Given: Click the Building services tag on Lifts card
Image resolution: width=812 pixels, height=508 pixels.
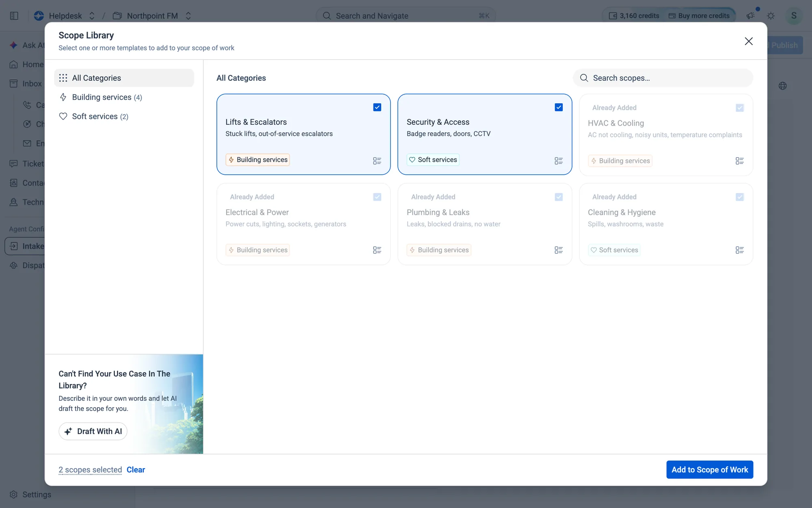Looking at the screenshot, I should point(257,160).
